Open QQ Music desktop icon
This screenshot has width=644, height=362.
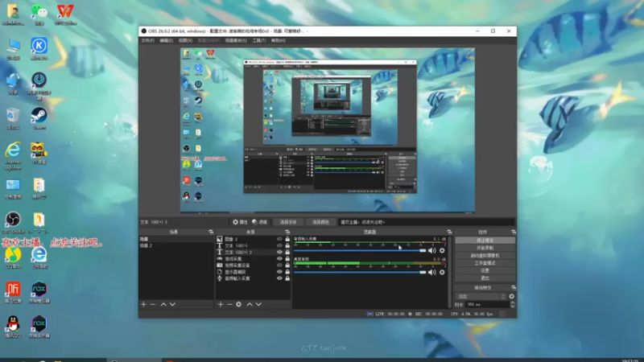click(13, 257)
